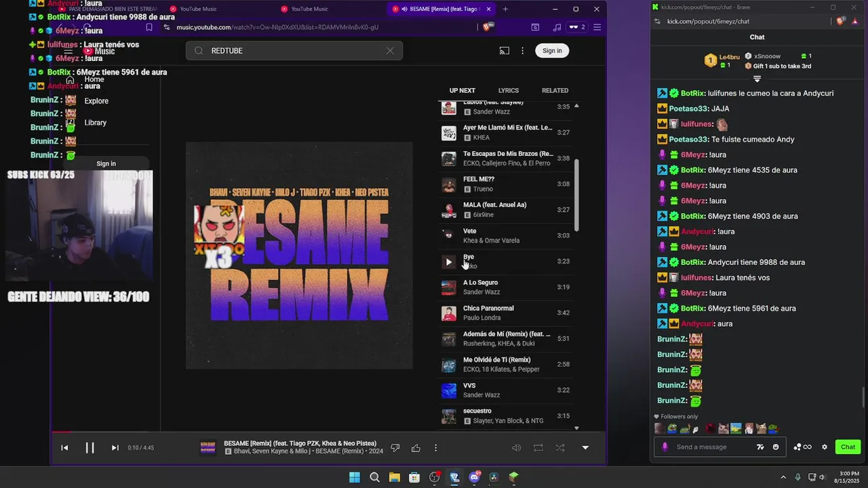Show hidden system tray icons chevron
Screen dimensions: 868x488
coord(783,477)
